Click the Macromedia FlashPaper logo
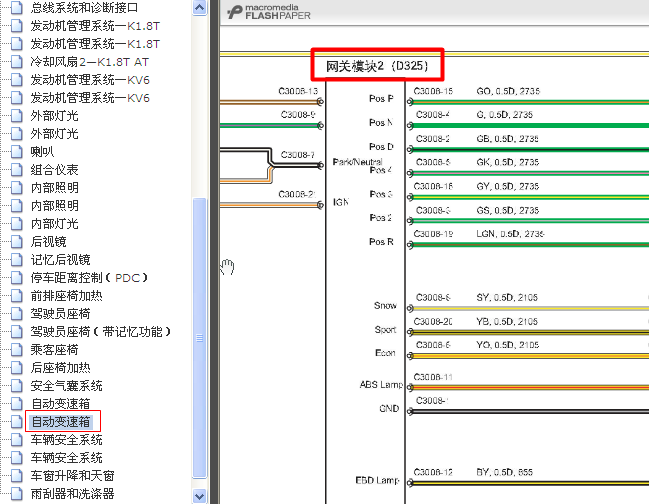 (269, 12)
